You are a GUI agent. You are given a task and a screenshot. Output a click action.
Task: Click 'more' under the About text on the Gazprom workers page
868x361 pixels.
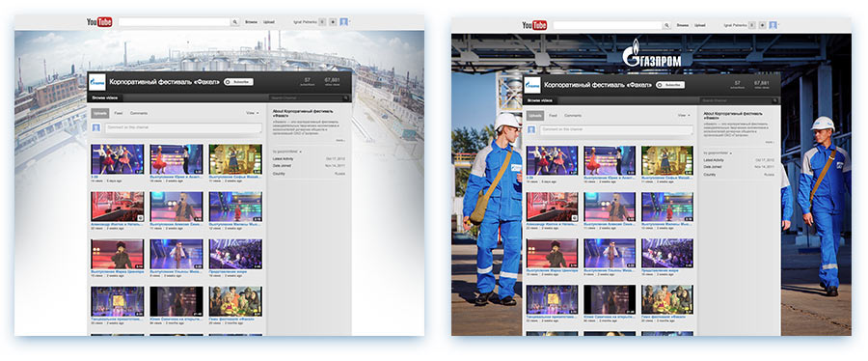(770, 142)
